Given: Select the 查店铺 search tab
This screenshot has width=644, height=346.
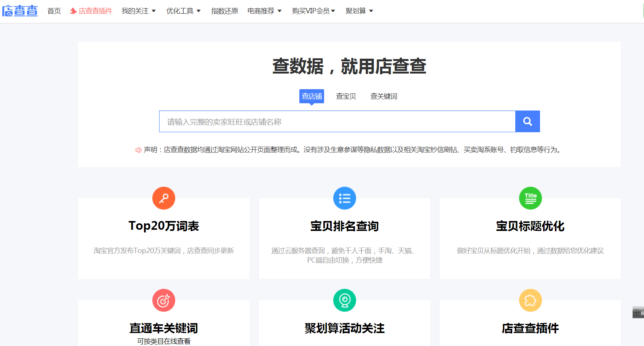Looking at the screenshot, I should pos(312,96).
